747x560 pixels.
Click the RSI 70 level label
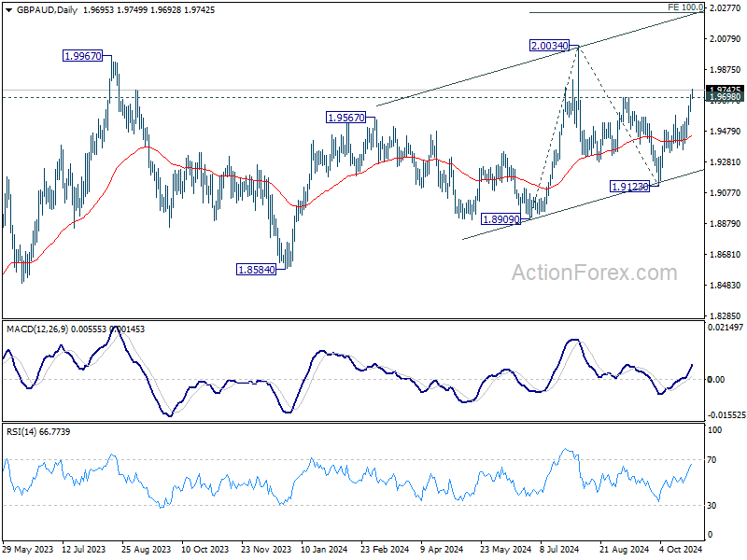point(712,460)
